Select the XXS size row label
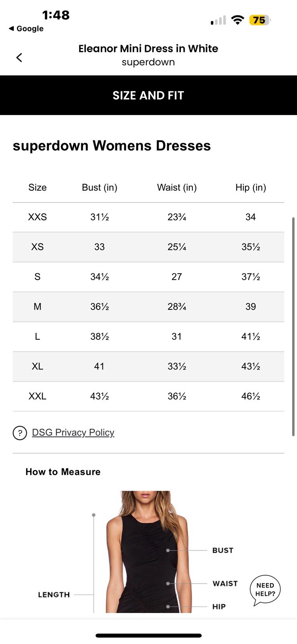Image resolution: width=297 pixels, height=644 pixels. [x=37, y=217]
